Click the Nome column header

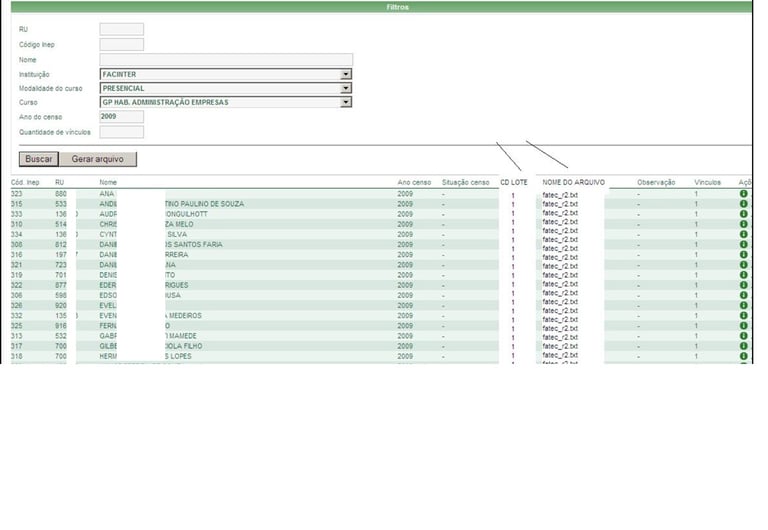[108, 182]
